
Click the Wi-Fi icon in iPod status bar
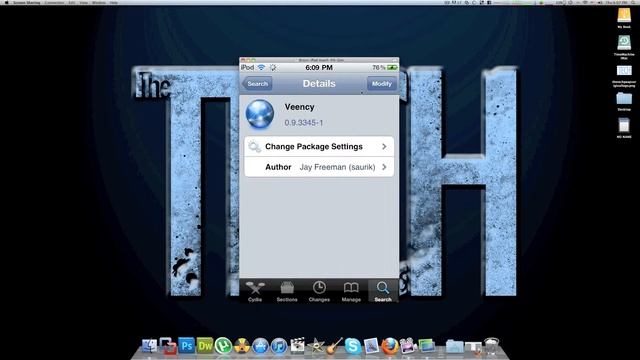point(261,67)
